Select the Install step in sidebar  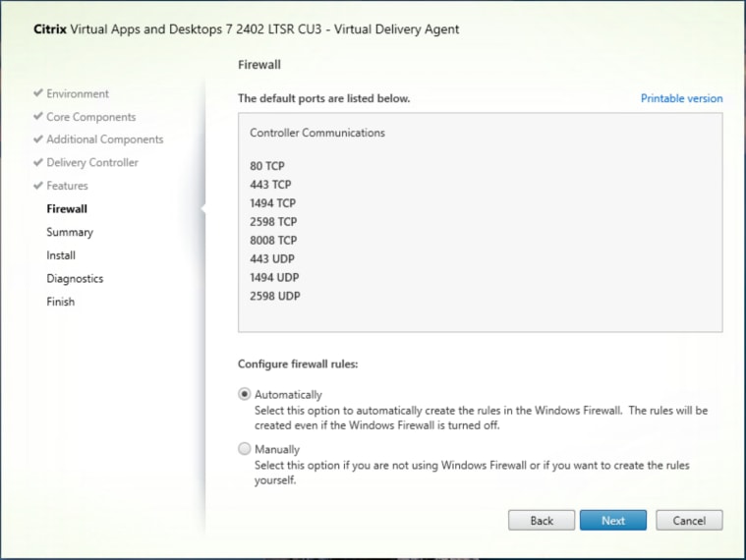61,255
